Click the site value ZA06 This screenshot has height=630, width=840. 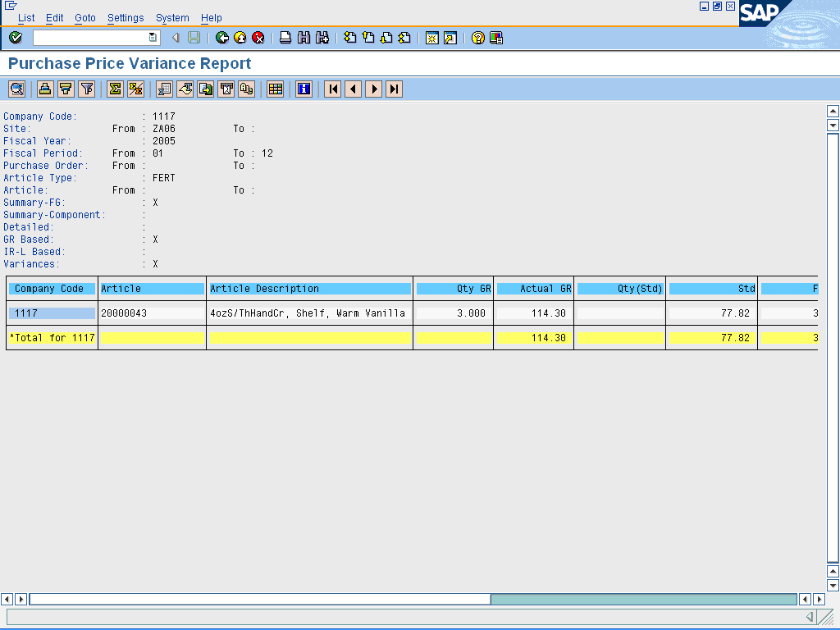tap(164, 129)
